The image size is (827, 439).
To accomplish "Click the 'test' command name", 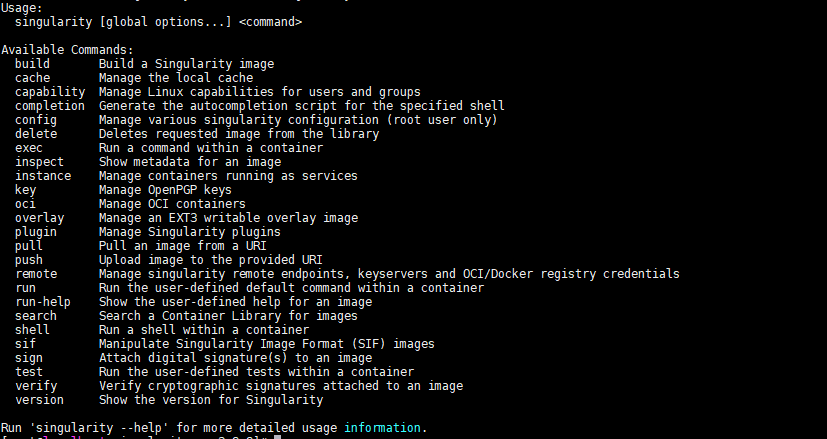I will (x=28, y=371).
